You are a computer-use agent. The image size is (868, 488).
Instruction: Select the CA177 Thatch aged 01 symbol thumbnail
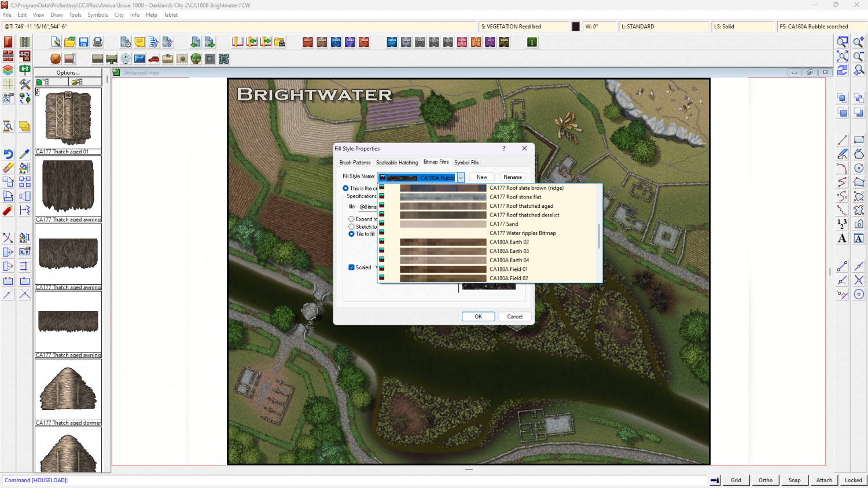68,121
